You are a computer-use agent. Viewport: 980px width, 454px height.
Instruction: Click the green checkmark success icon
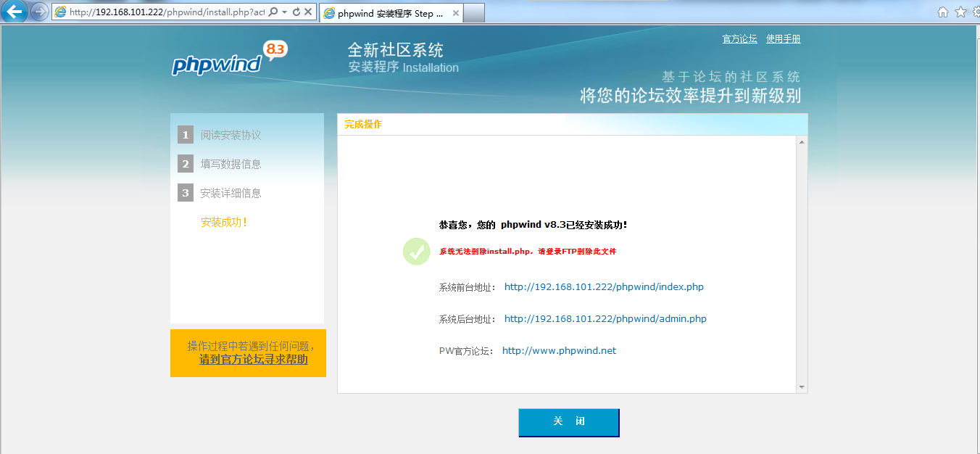pyautogui.click(x=417, y=251)
